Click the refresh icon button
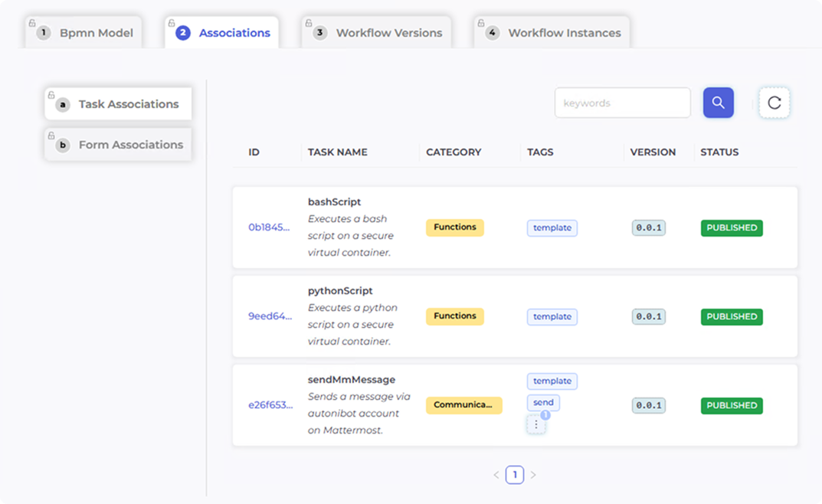The image size is (822, 504). (774, 103)
